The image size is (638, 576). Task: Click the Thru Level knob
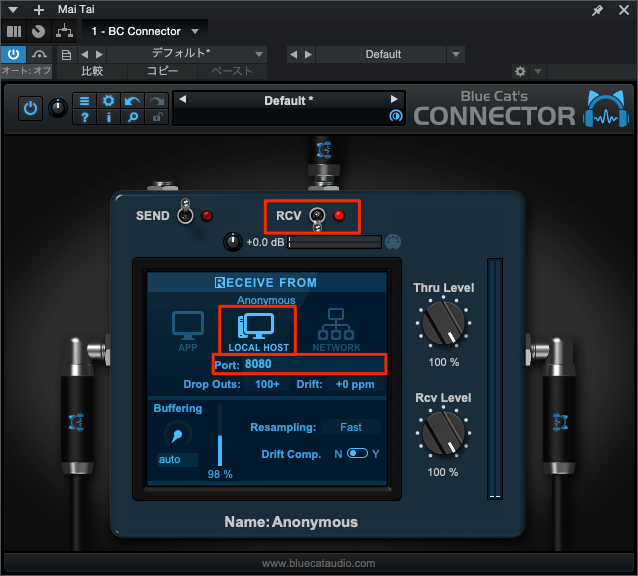coord(444,323)
